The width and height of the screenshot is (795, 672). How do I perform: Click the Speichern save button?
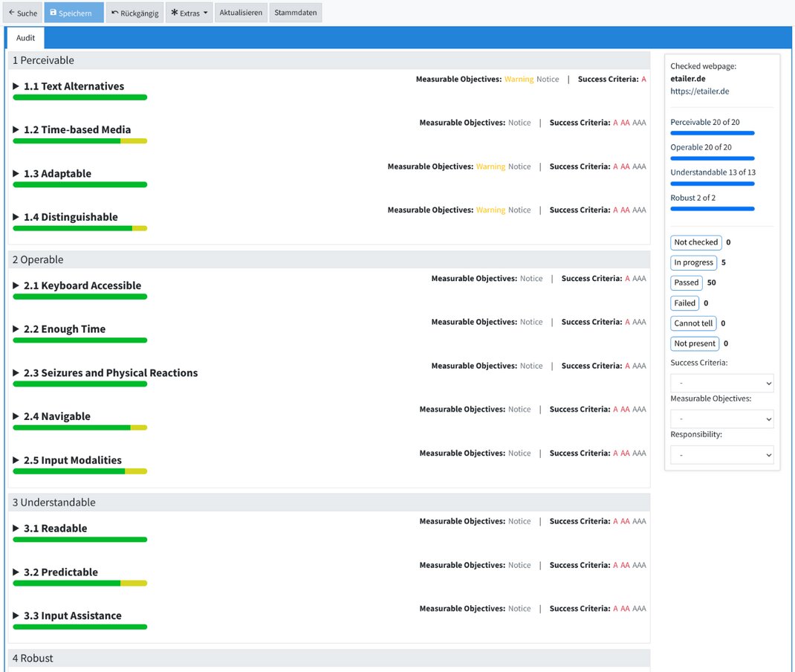[x=74, y=13]
